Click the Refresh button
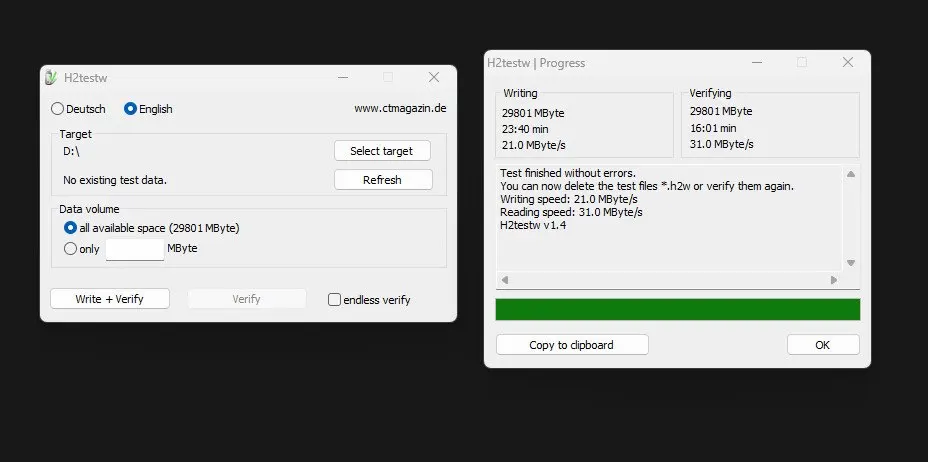The image size is (928, 462). pyautogui.click(x=383, y=180)
